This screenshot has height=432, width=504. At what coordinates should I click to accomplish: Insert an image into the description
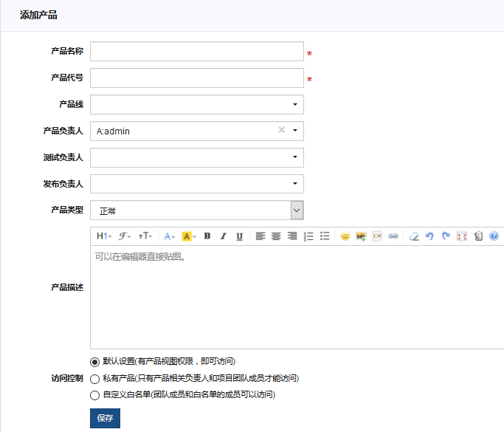pyautogui.click(x=361, y=236)
